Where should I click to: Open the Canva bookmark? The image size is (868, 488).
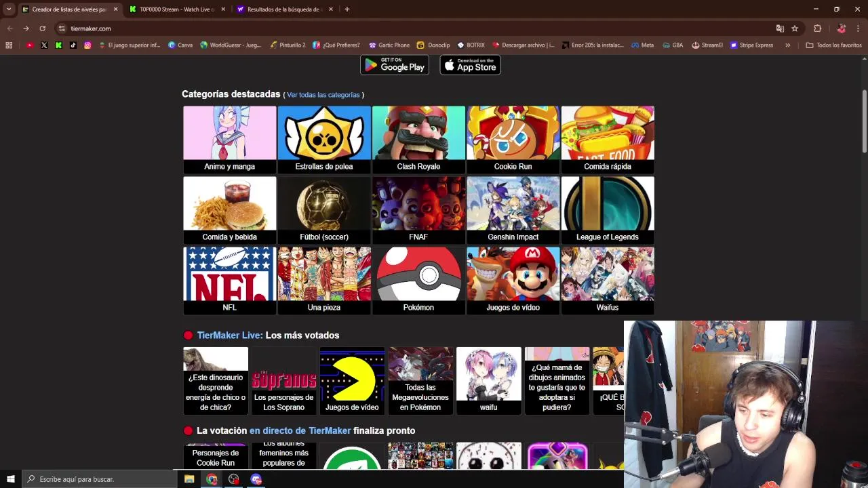(x=180, y=45)
